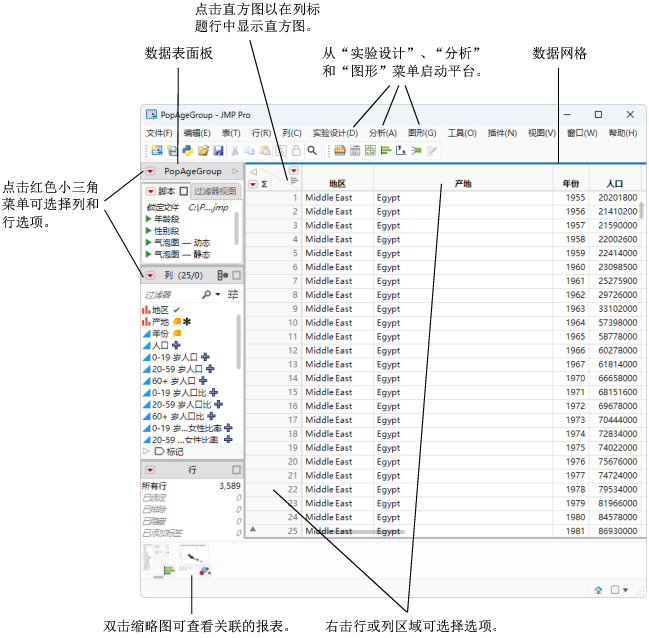Click the orange label tag beside 年份
The image size is (649, 638).
pyautogui.click(x=177, y=333)
